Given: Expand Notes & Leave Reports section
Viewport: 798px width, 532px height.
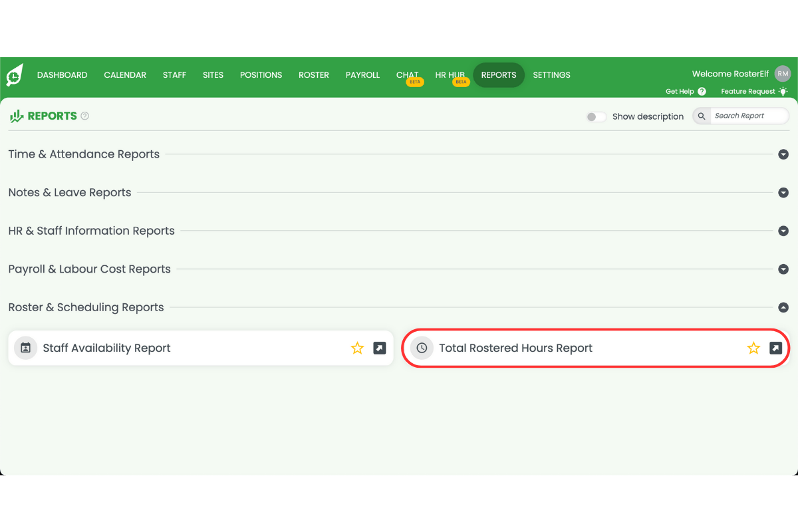Looking at the screenshot, I should point(783,193).
